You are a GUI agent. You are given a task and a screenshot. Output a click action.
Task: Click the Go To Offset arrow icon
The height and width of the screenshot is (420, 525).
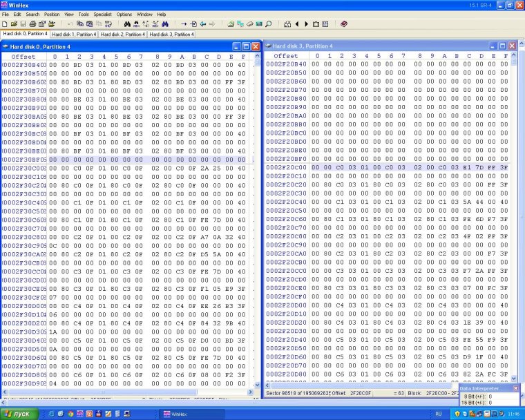(x=184, y=24)
